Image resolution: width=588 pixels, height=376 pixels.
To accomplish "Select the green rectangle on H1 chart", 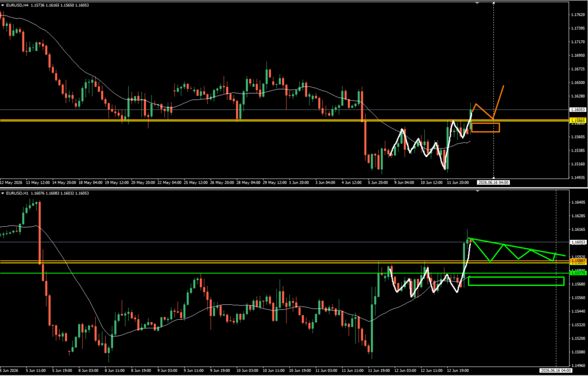I will [516, 281].
